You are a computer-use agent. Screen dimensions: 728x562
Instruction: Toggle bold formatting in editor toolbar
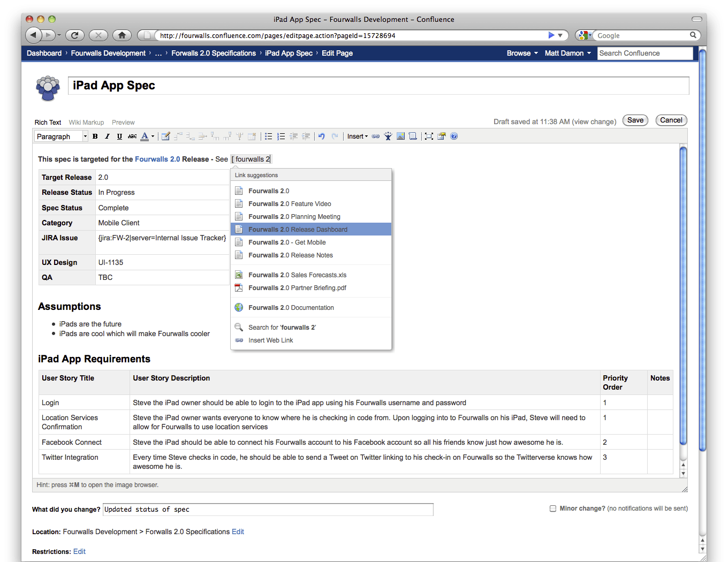pos(95,136)
